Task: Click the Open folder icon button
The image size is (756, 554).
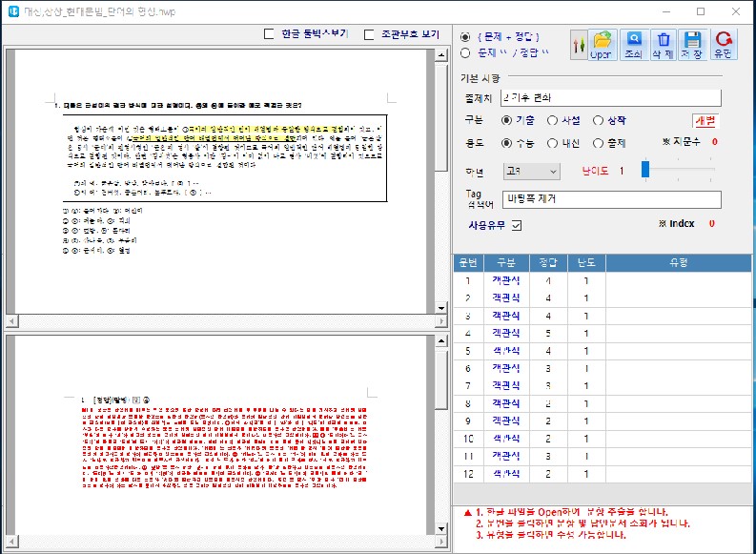Action: (x=601, y=44)
